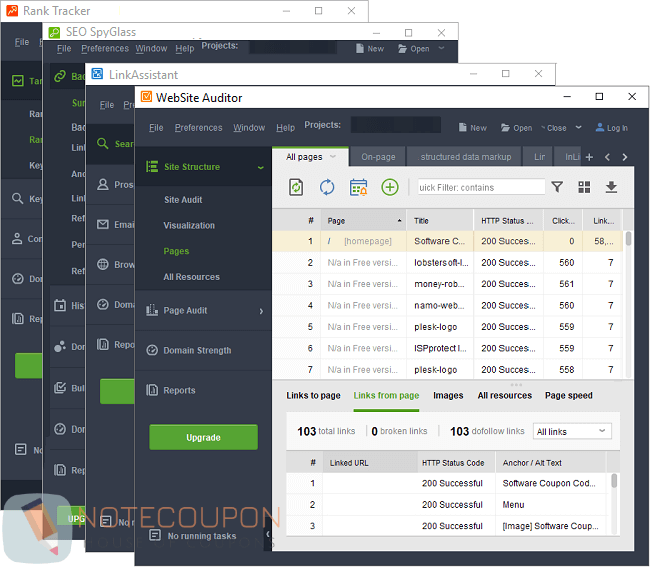The height and width of the screenshot is (567, 650).
Task: Click the SEO SpyGlass Backlinks chain icon
Action: tap(60, 76)
